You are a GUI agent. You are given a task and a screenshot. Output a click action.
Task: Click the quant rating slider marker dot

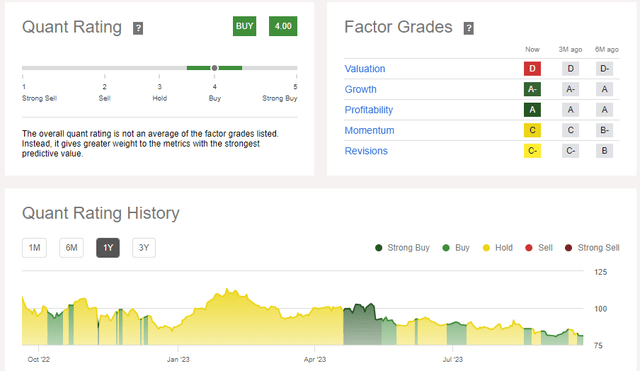coord(214,68)
